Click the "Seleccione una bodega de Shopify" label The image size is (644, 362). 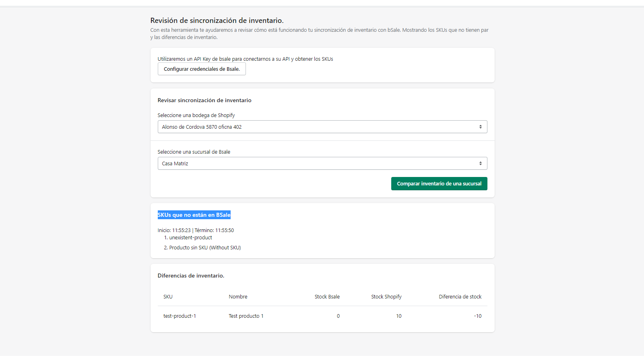196,115
